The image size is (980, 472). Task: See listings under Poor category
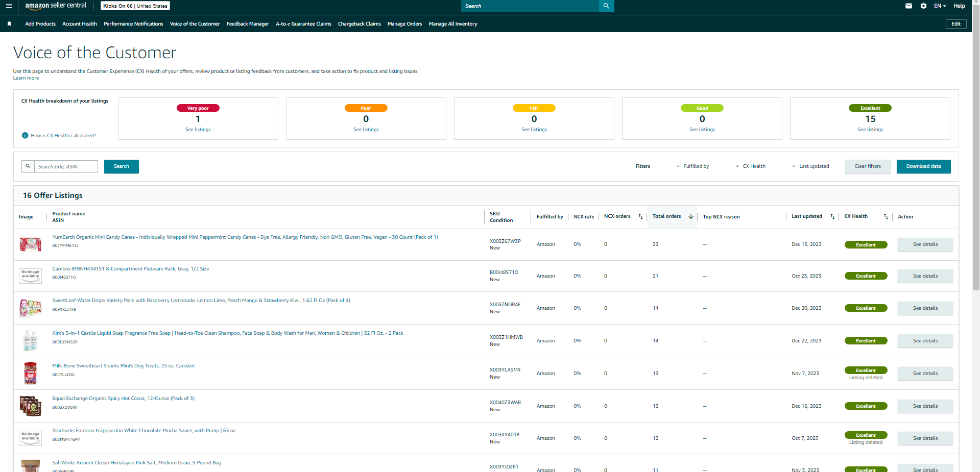tap(366, 130)
